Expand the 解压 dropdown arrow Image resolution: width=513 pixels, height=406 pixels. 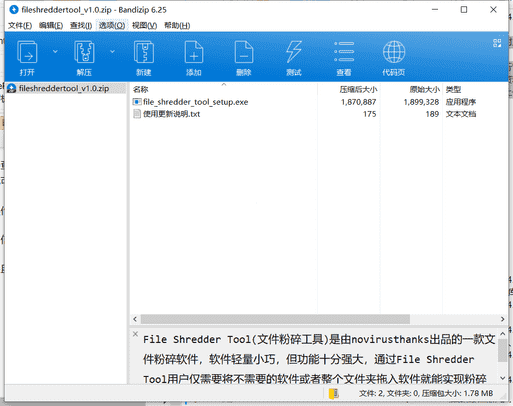click(112, 52)
